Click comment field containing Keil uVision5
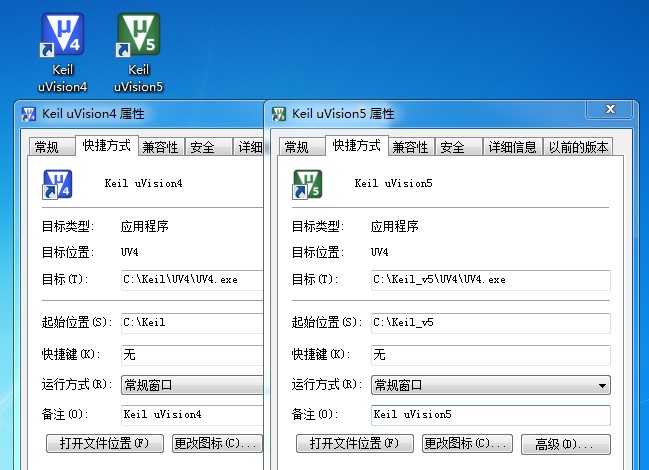Image resolution: width=649 pixels, height=470 pixels. click(490, 415)
